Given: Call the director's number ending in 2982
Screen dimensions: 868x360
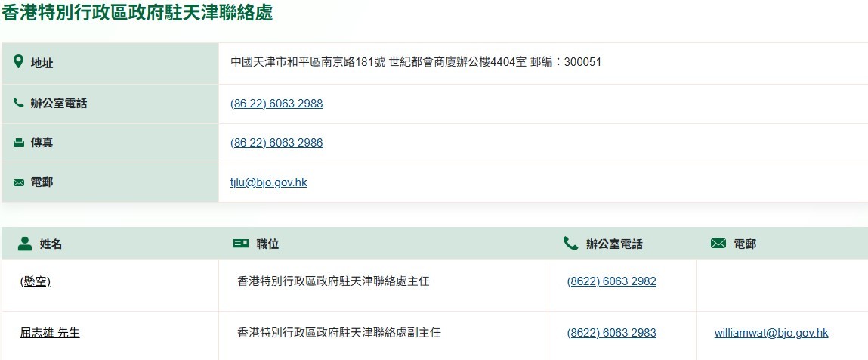Looking at the screenshot, I should [611, 281].
